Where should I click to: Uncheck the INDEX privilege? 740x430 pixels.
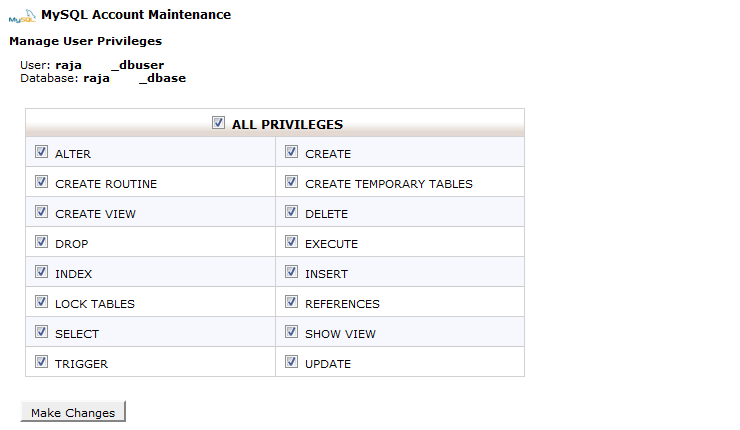point(42,273)
